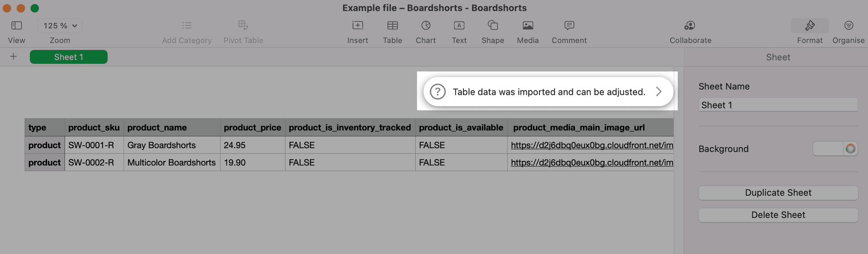Click the Sheet Name text field
868x254 pixels.
click(778, 105)
